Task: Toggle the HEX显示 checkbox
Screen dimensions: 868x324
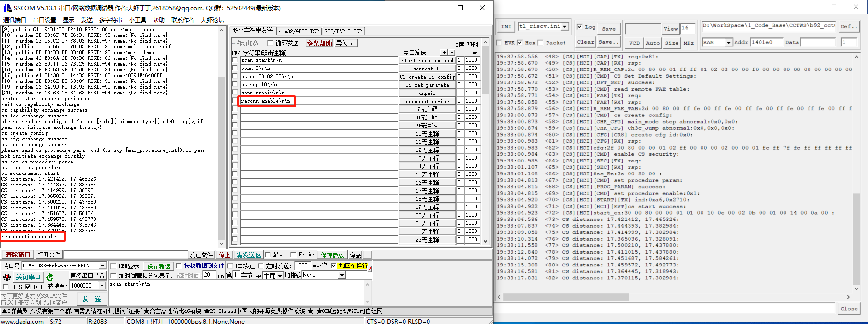Action: click(x=114, y=266)
